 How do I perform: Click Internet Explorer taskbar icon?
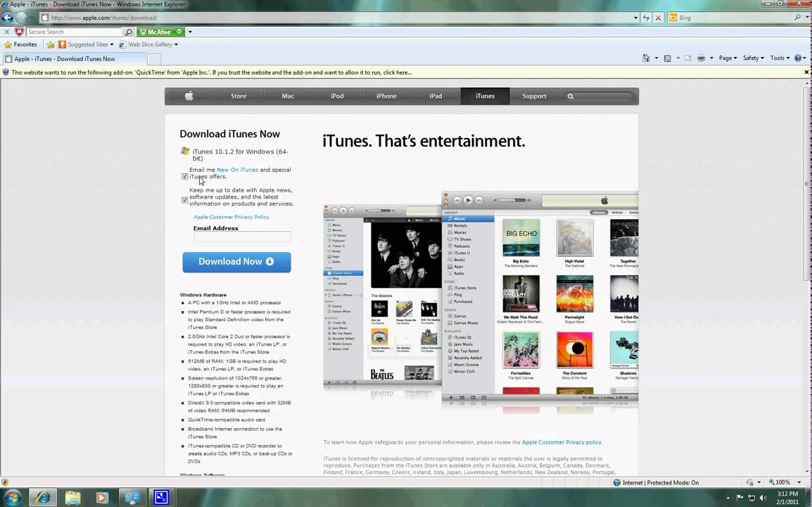pos(42,498)
